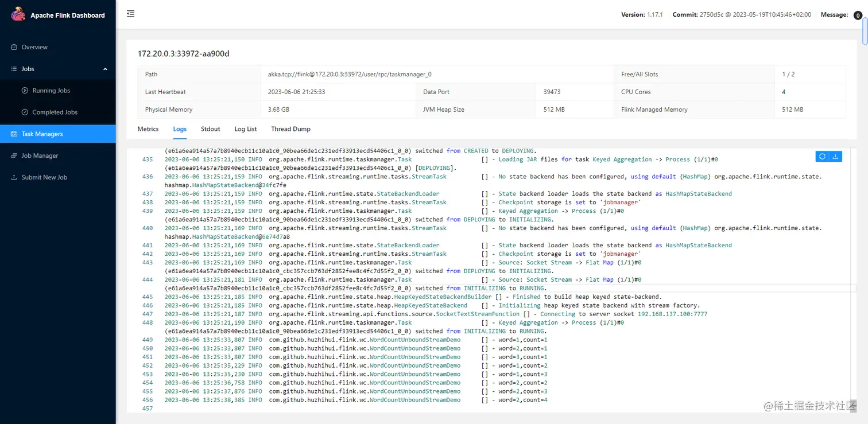Click the log entry word=1,count=3
Screen dimensions: 868x424
(523, 374)
